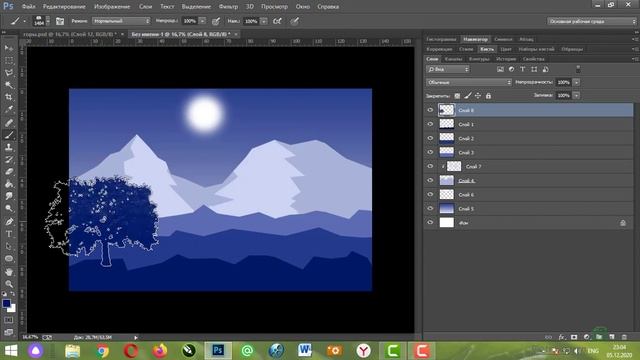Select the Brush tool in toolbox
The image size is (640, 360).
point(9,135)
